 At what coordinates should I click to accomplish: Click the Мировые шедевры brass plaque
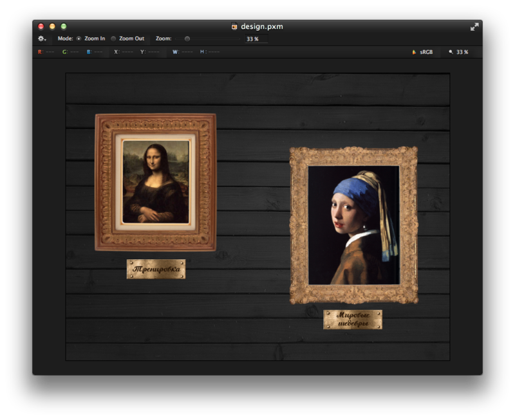coord(353,319)
